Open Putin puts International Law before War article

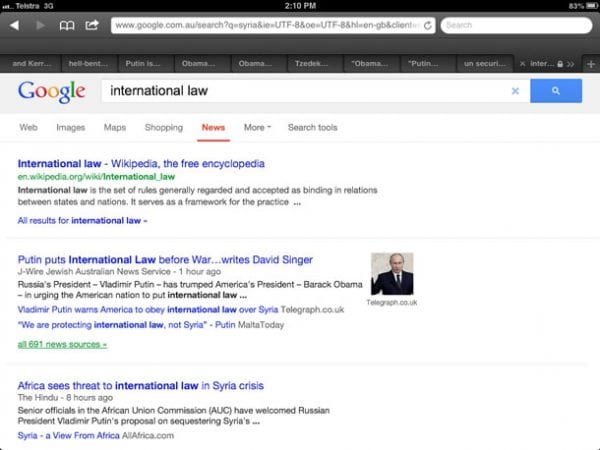pyautogui.click(x=165, y=260)
